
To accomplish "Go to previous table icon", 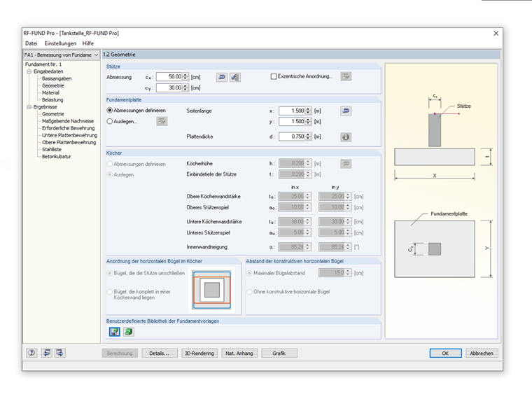I will pos(46,353).
